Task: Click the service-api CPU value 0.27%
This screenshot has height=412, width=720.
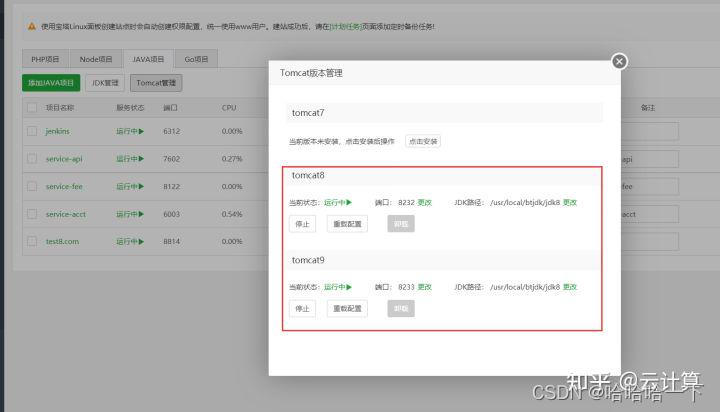Action: [x=232, y=158]
